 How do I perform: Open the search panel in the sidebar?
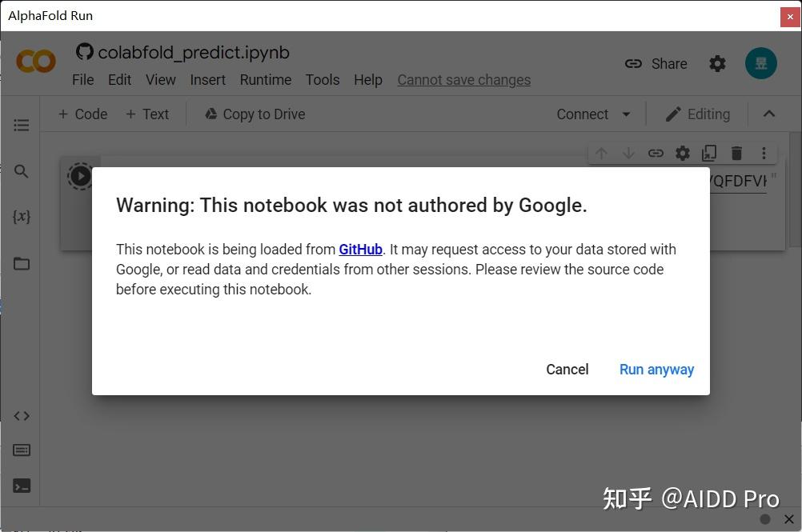[22, 171]
